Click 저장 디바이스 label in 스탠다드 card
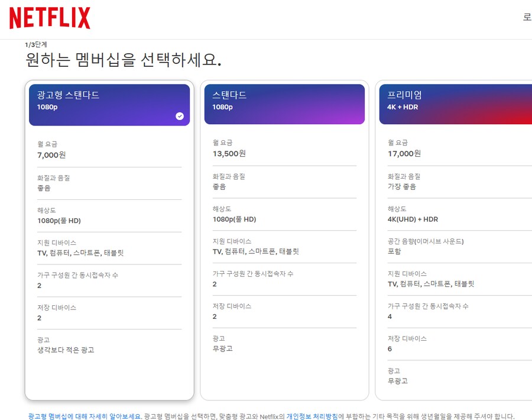Viewport: 532px width, 420px height. coord(232,306)
